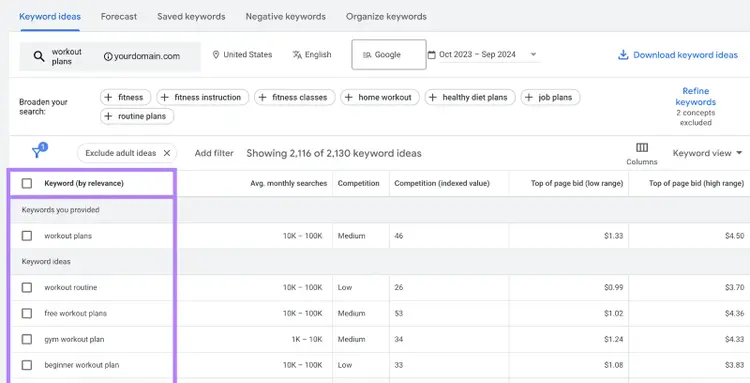Click the info icon beside yourdomain.com

[108, 56]
